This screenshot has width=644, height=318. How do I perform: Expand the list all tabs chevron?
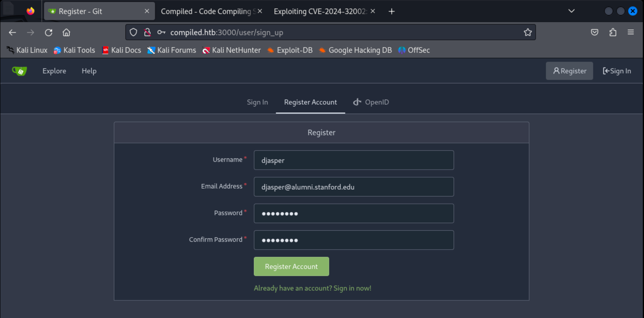(x=571, y=11)
